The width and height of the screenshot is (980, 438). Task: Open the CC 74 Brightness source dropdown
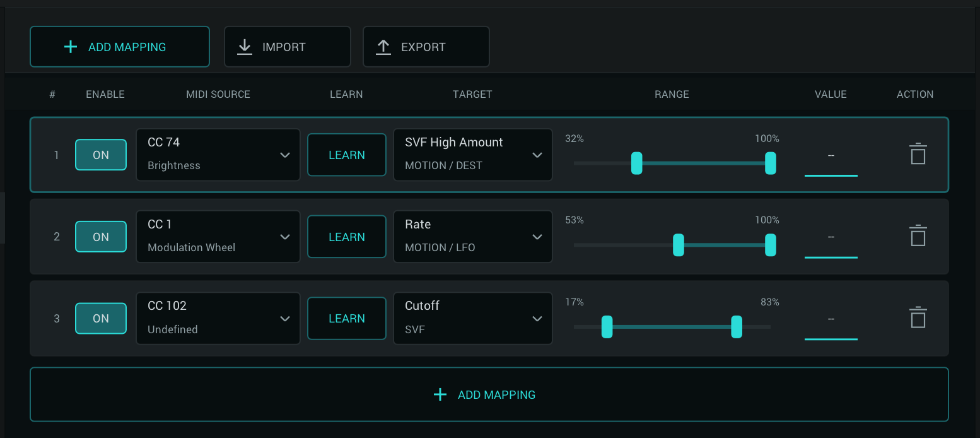(x=218, y=155)
